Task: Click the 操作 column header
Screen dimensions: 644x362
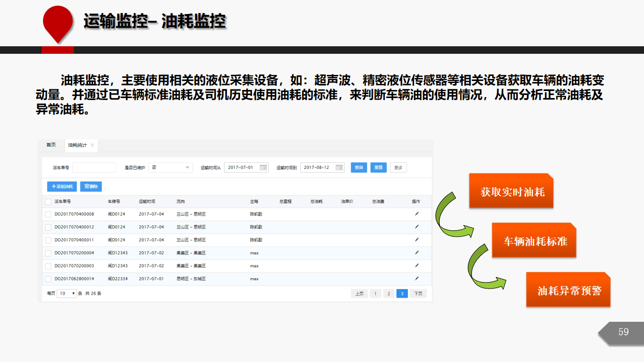Action: 416,201
